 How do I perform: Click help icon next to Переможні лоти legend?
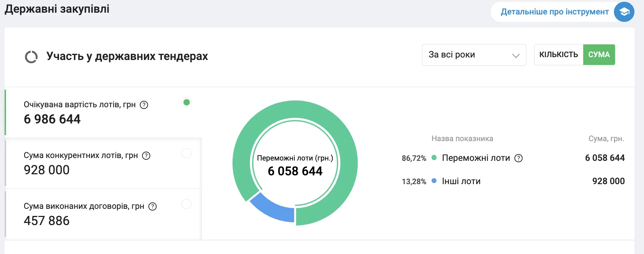coord(518,158)
